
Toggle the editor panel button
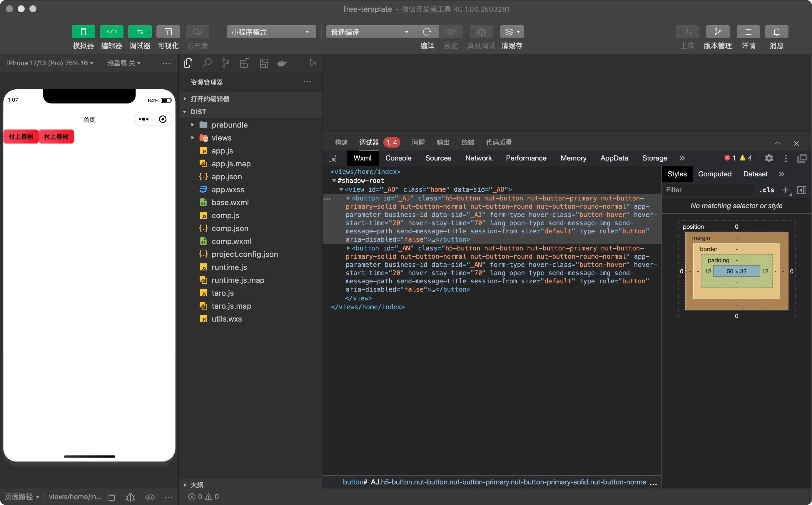click(x=111, y=32)
